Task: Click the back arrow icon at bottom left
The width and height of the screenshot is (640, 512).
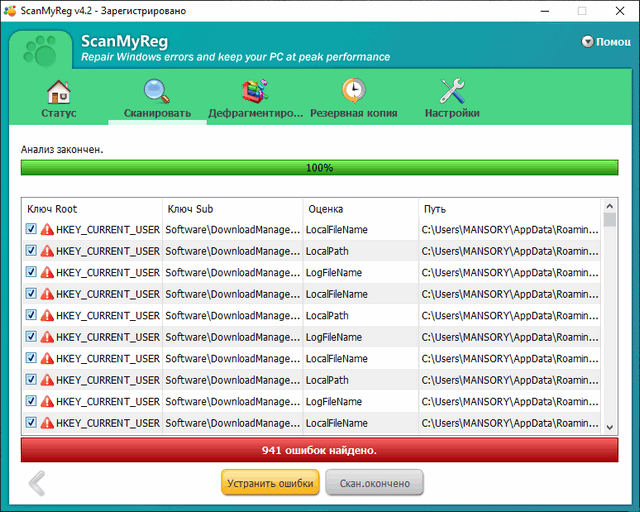Action: (37, 484)
